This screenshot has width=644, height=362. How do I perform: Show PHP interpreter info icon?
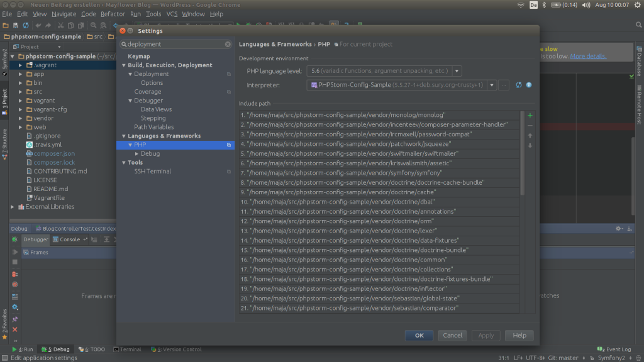pyautogui.click(x=529, y=85)
